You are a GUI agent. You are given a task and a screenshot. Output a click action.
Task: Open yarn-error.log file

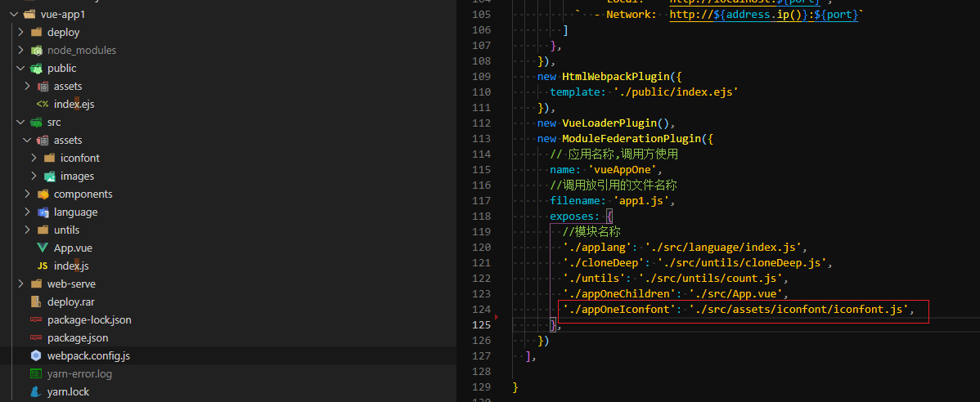point(80,374)
